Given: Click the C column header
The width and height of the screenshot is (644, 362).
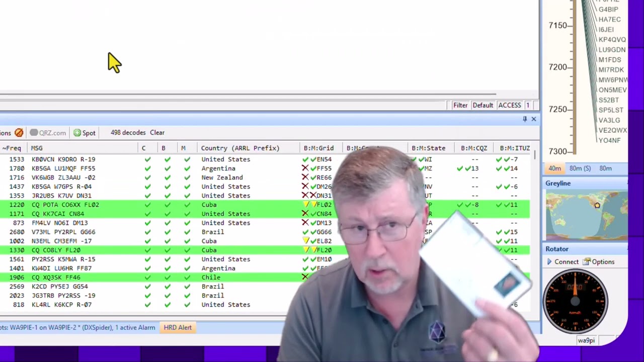Looking at the screenshot, I should 143,148.
